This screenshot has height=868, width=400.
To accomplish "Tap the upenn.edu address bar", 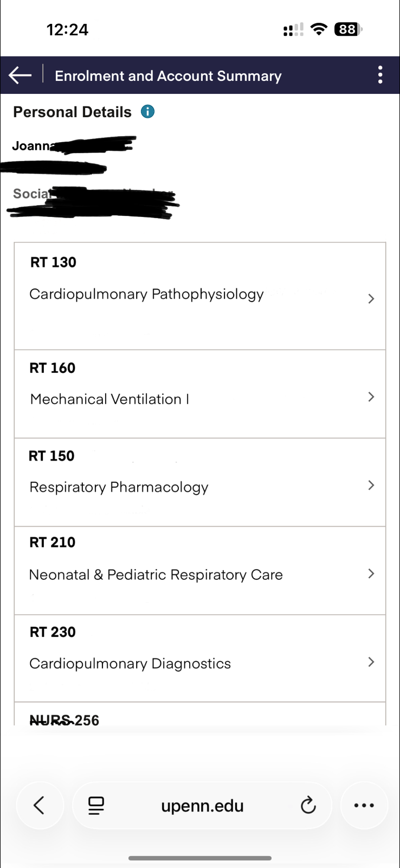I will [x=202, y=806].
